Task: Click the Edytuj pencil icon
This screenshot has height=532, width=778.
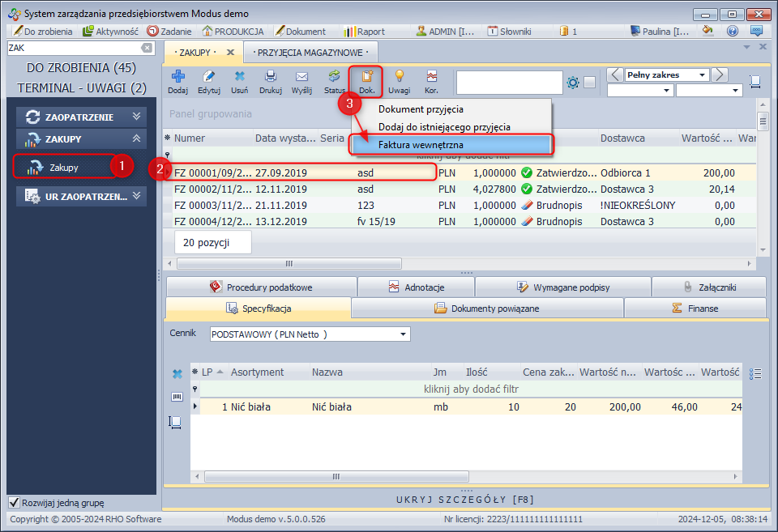Action: point(208,81)
